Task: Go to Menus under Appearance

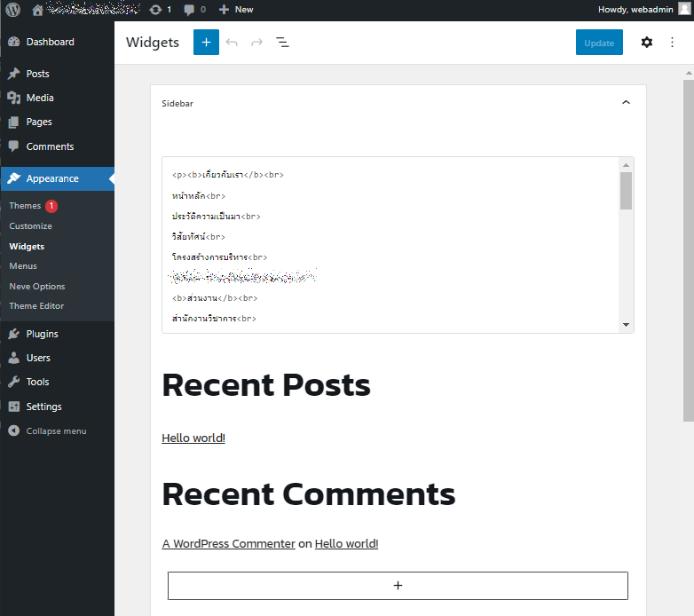Action: pos(23,266)
